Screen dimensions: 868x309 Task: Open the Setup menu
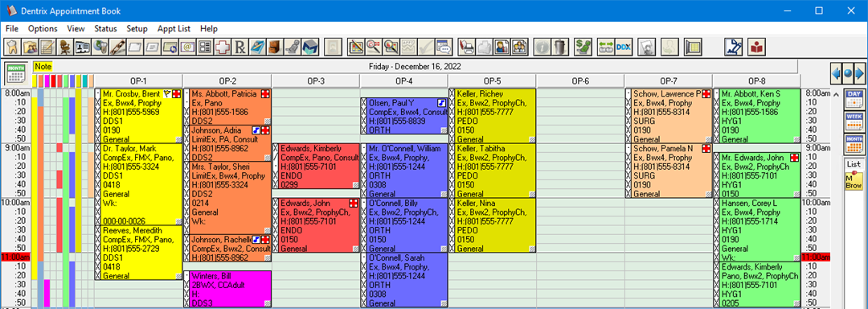pyautogui.click(x=137, y=28)
